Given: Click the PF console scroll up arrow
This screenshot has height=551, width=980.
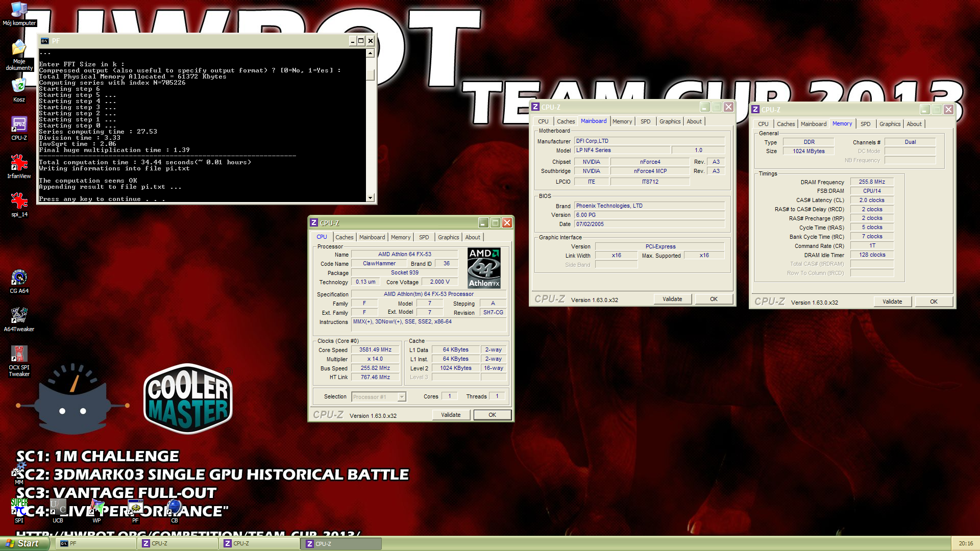Looking at the screenshot, I should (x=371, y=53).
